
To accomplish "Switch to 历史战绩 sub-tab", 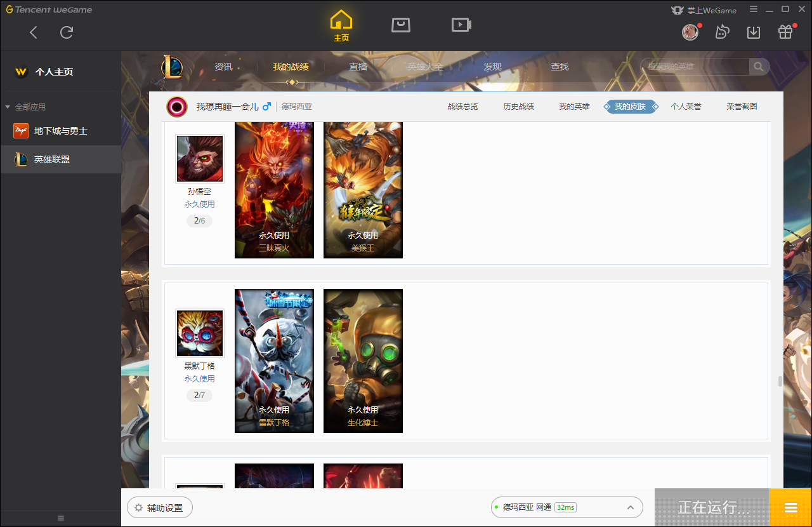I will pyautogui.click(x=518, y=107).
